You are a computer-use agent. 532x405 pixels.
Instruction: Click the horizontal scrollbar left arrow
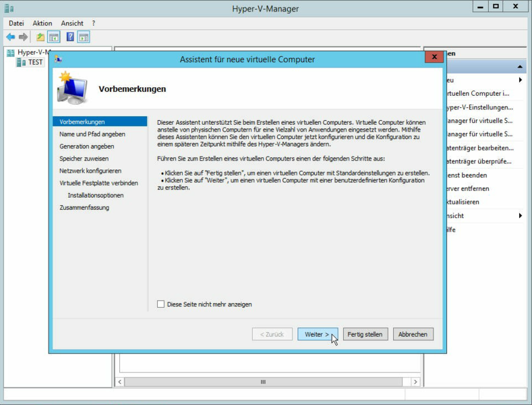(x=119, y=382)
